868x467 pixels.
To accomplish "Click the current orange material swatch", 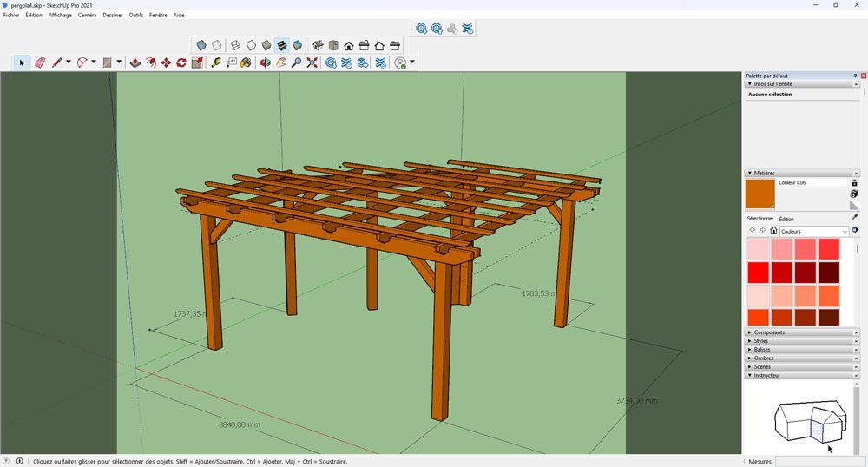I will (x=760, y=194).
